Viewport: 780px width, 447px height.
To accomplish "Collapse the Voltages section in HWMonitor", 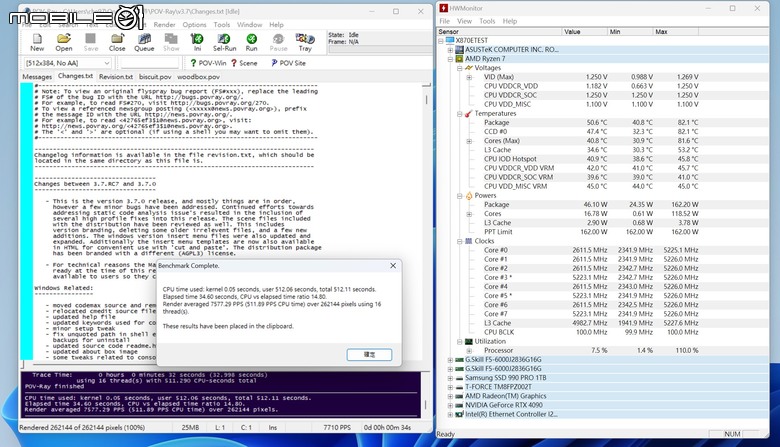I will click(x=460, y=68).
